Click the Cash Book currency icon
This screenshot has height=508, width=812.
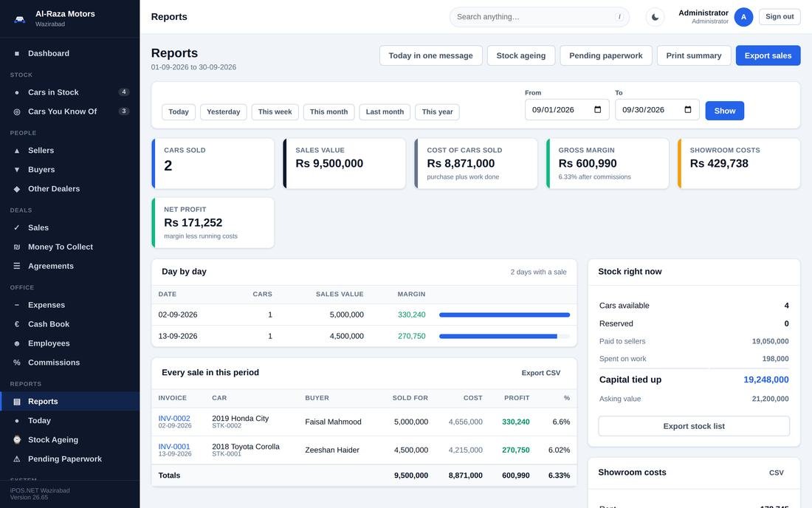point(16,324)
